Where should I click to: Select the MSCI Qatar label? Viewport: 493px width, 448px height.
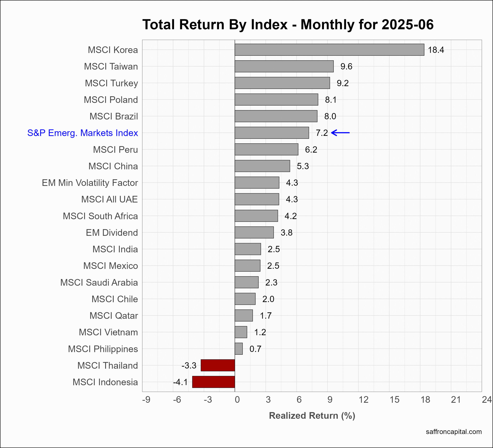[x=114, y=316]
